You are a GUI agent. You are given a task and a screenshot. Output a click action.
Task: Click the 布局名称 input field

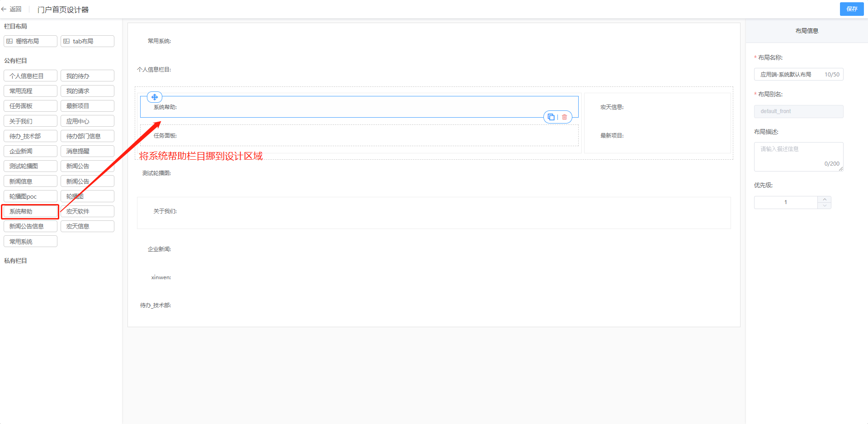pyautogui.click(x=798, y=74)
